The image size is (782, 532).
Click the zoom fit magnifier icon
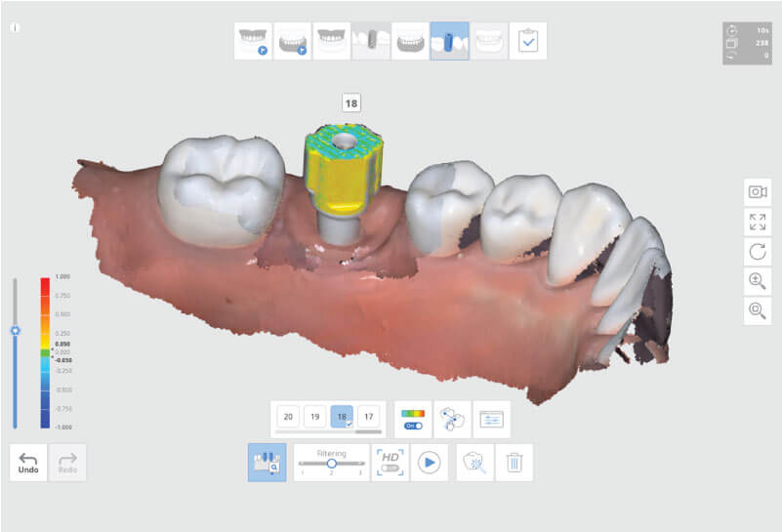(x=758, y=310)
